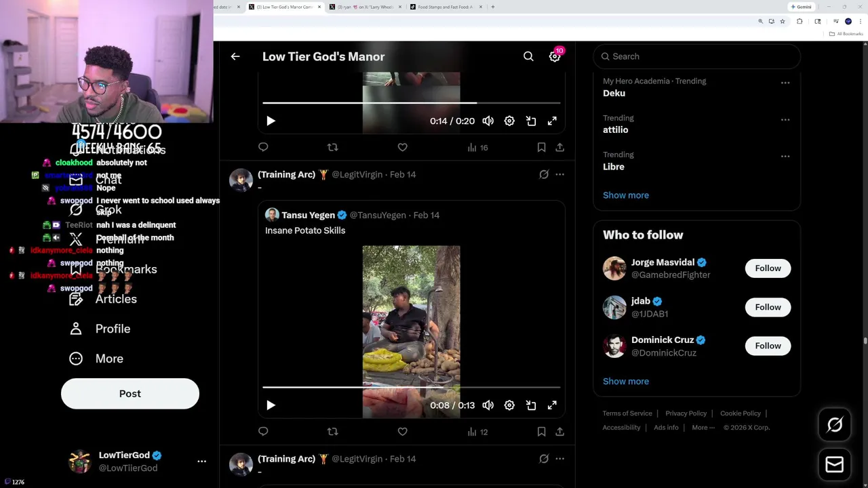Open LowTierGod account menu dots

pos(201,461)
